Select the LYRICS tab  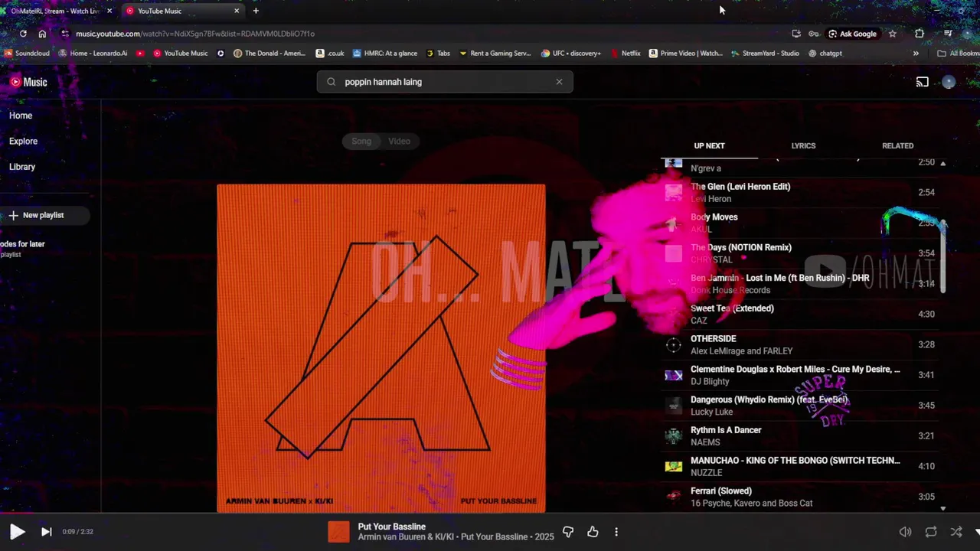coord(803,145)
